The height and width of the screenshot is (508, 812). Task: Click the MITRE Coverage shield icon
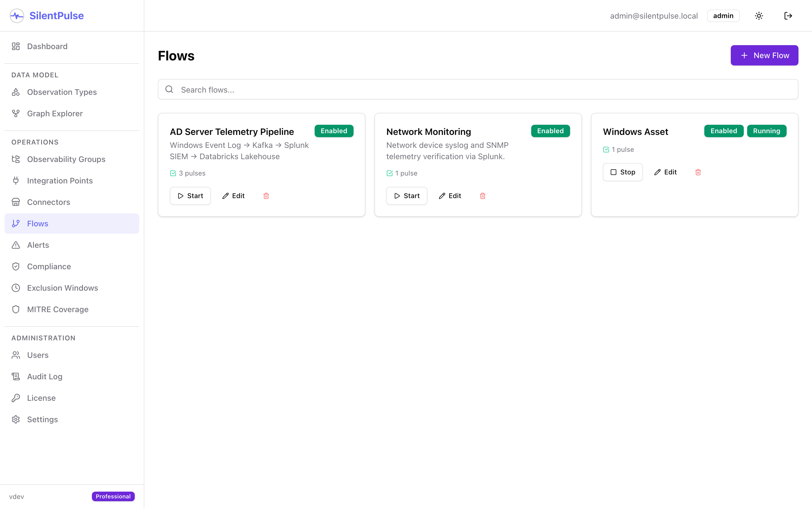coord(16,309)
